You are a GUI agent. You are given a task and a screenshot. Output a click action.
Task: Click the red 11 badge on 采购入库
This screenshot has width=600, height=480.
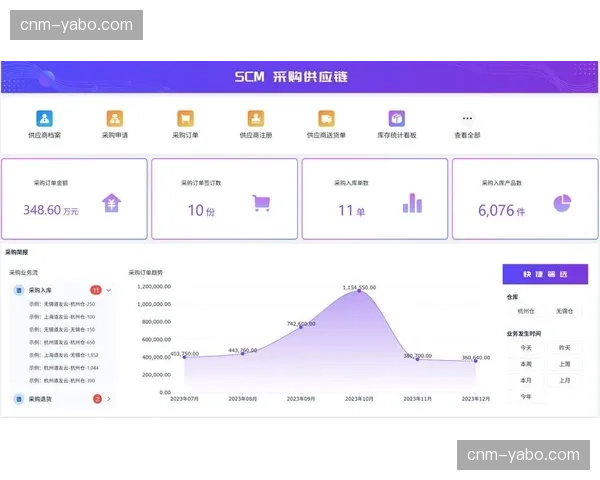[96, 290]
